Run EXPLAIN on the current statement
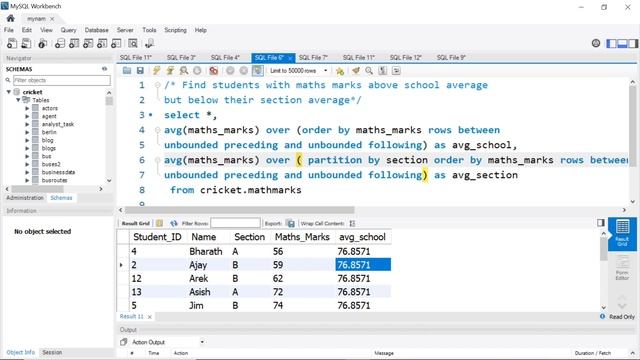The image size is (640, 360). tap(184, 71)
